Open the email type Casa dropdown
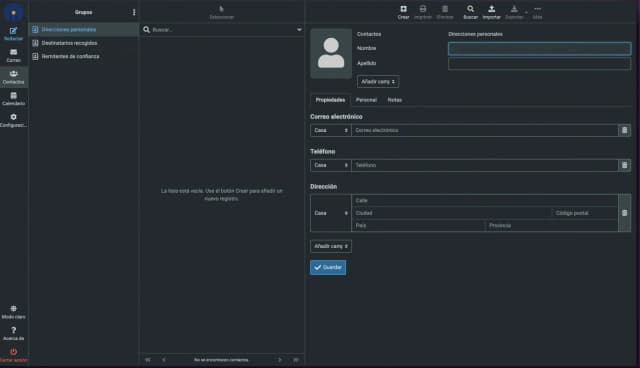Screen dimensions: 640x368 [x=331, y=130]
